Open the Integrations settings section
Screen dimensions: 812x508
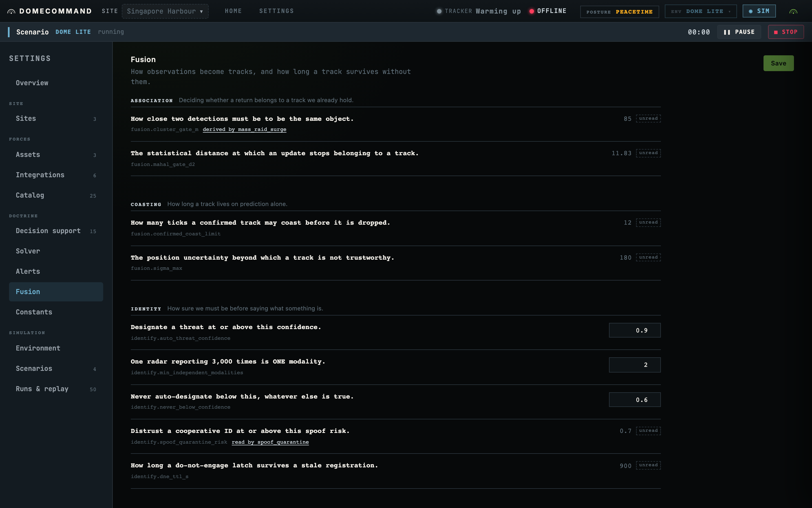[56, 175]
